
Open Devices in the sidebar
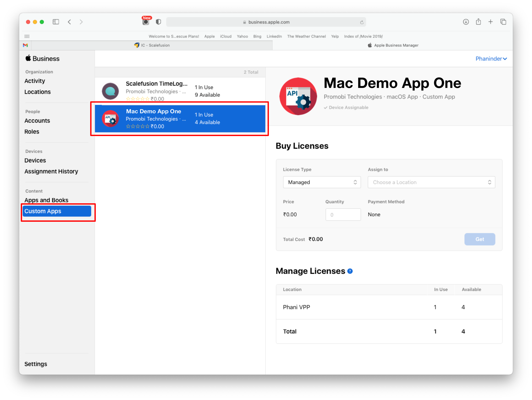tap(35, 160)
